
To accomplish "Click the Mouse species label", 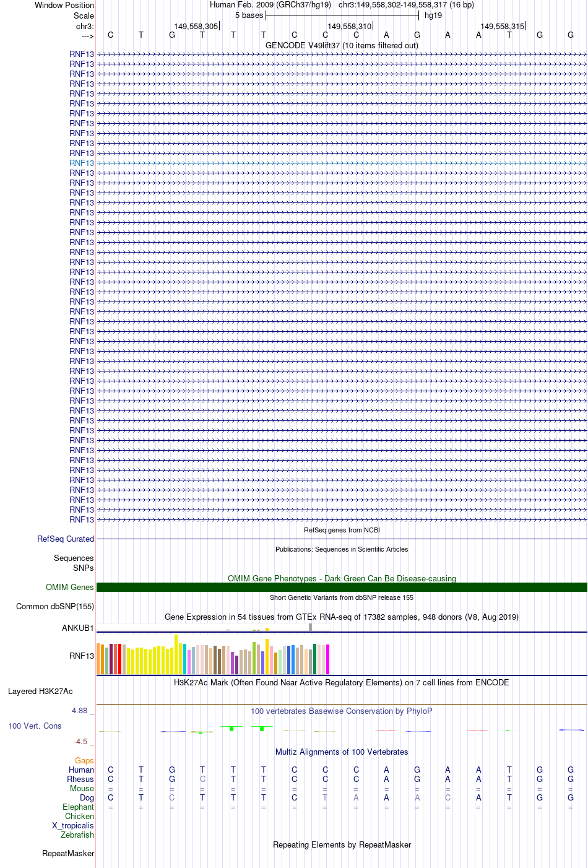I will pos(82,788).
